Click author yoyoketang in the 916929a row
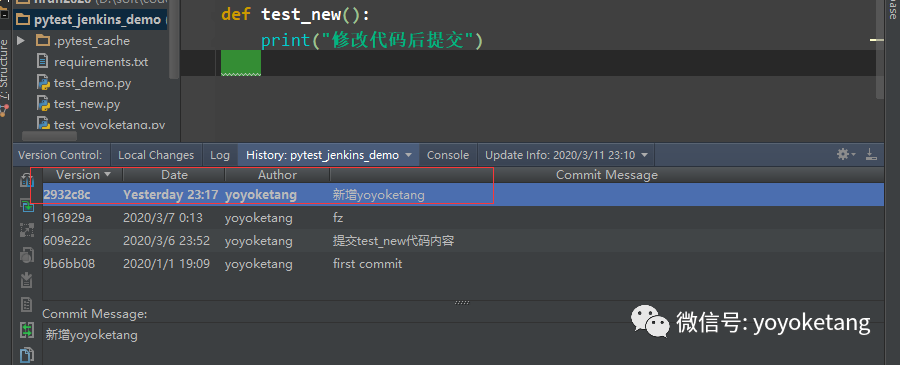 (258, 218)
